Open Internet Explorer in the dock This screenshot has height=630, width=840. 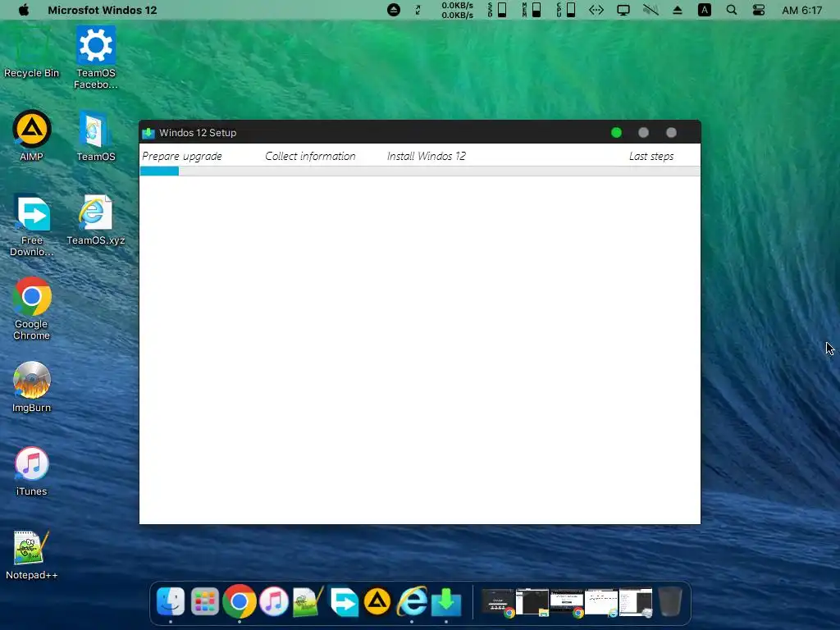(412, 601)
